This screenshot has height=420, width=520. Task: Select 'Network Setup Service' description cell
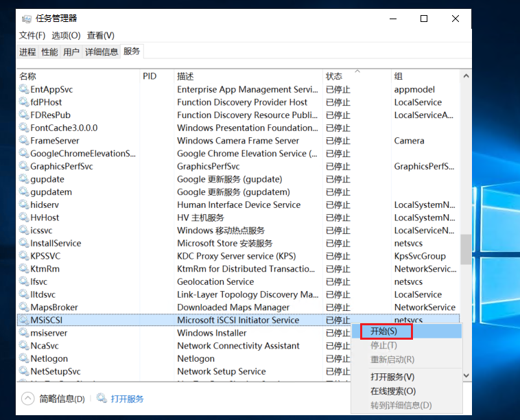point(222,371)
